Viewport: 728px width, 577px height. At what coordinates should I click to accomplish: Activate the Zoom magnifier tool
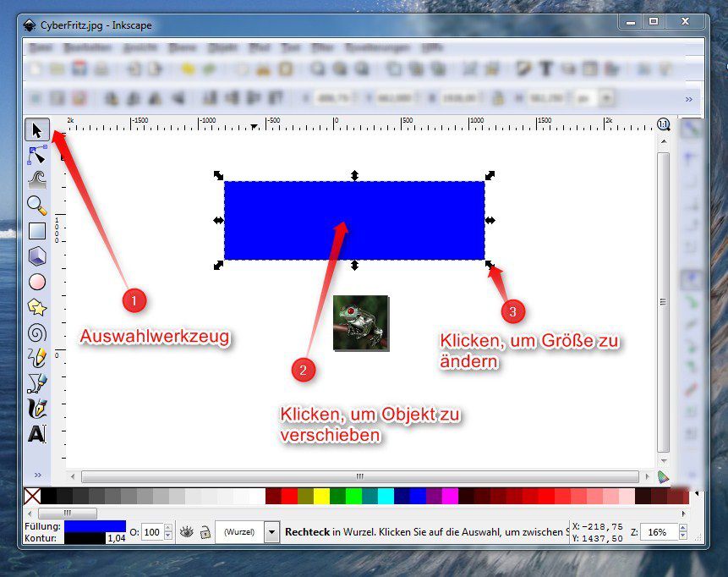click(36, 205)
